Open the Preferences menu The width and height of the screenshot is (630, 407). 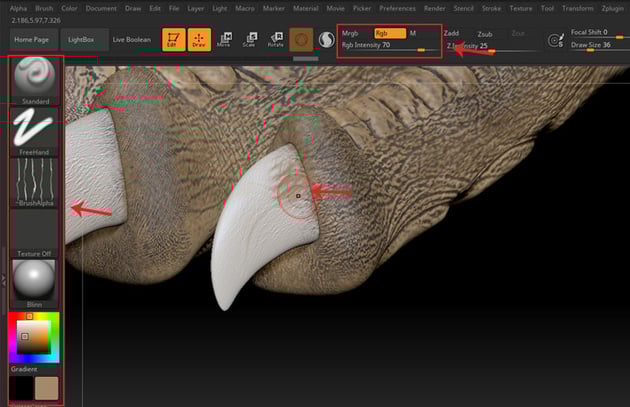click(x=397, y=8)
